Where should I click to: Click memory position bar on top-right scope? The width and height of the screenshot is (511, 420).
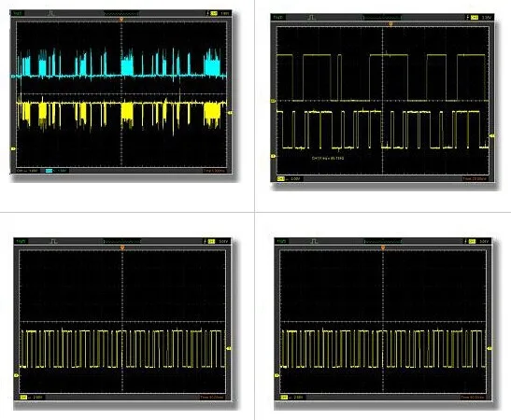click(382, 18)
